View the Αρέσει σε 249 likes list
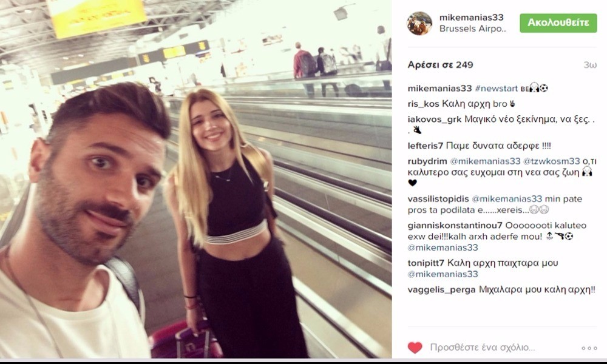This screenshot has height=364, width=607. [x=440, y=64]
